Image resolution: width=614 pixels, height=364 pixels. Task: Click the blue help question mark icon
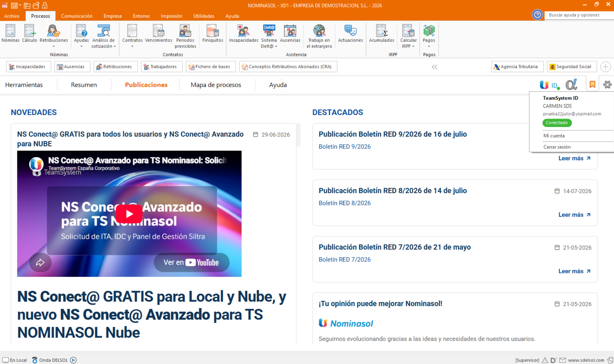pos(537,15)
